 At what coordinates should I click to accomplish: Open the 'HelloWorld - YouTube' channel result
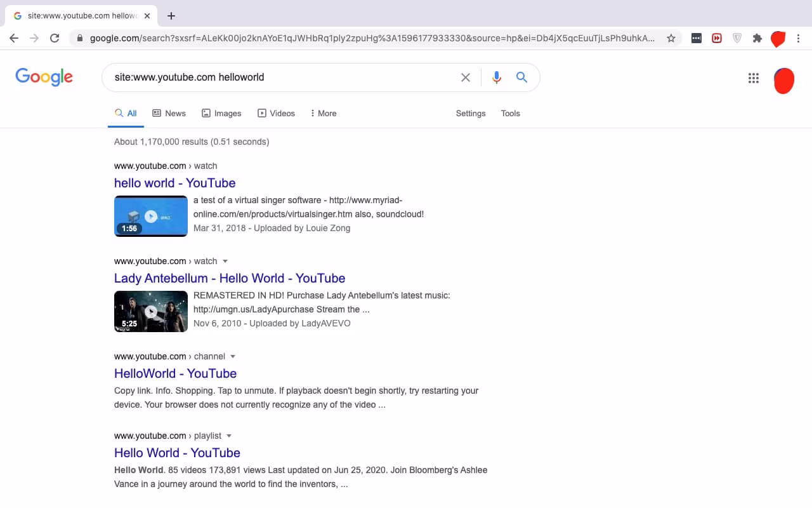[176, 373]
